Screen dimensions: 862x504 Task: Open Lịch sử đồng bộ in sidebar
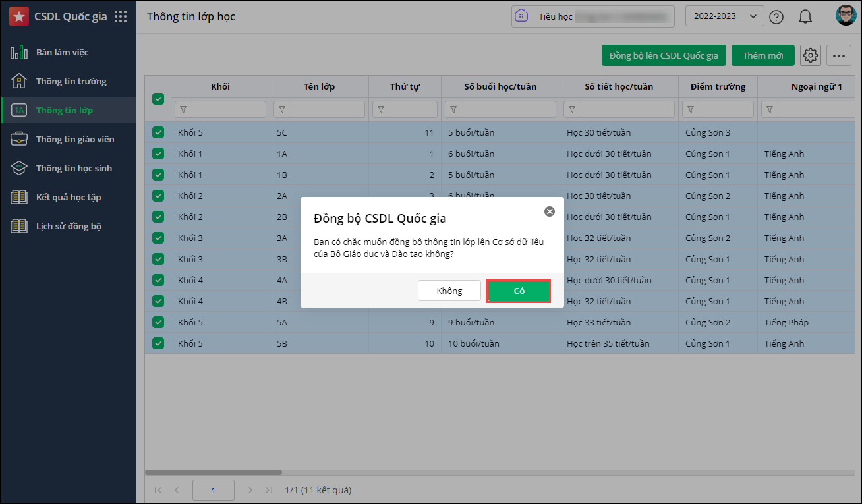pyautogui.click(x=69, y=226)
